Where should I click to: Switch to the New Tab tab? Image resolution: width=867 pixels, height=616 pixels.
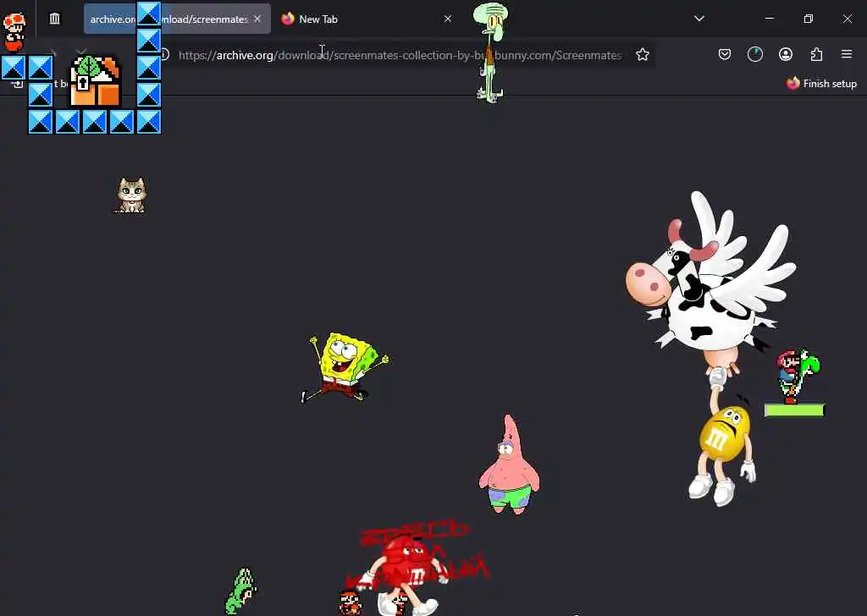tap(366, 19)
